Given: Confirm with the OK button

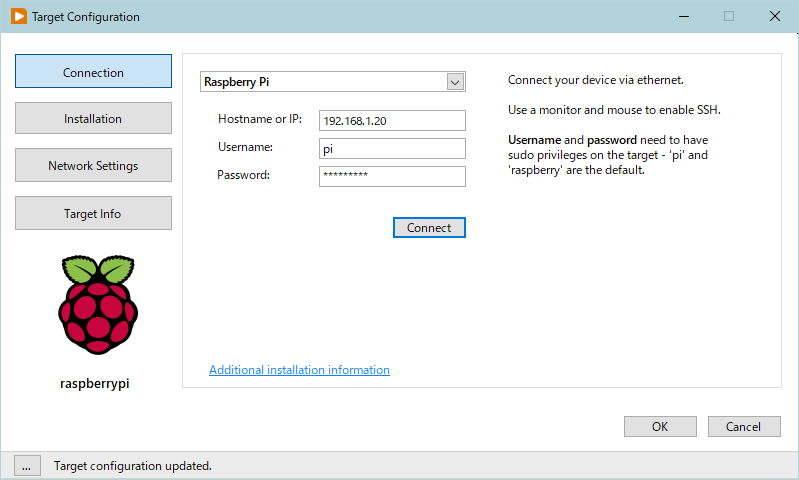Looking at the screenshot, I should point(660,426).
